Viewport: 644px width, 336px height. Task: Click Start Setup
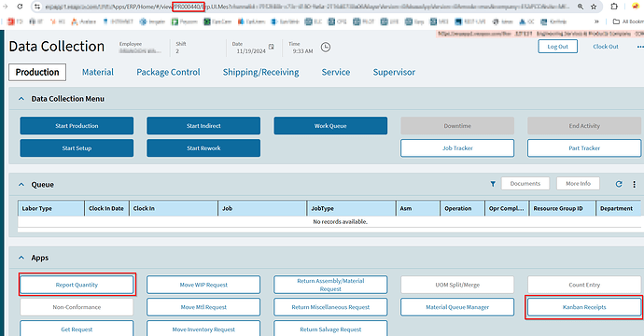tap(77, 147)
